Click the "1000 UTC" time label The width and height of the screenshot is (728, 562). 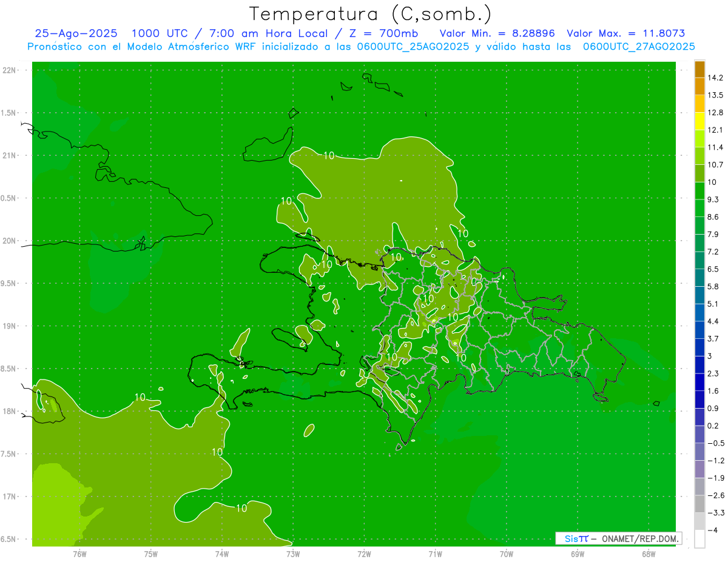click(x=160, y=34)
